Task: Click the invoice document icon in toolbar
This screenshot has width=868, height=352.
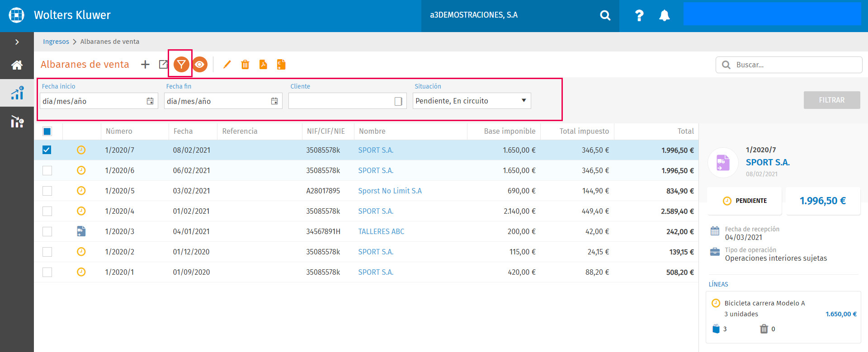Action: tap(281, 65)
